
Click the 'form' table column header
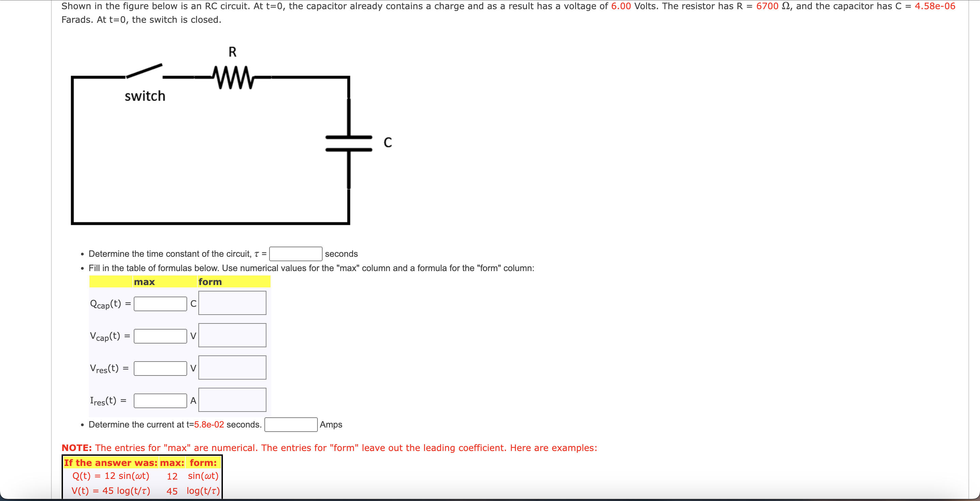[x=210, y=282]
